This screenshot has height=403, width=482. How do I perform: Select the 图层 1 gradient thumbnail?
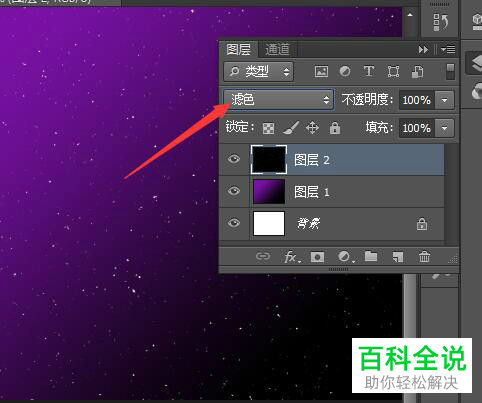[x=269, y=191]
